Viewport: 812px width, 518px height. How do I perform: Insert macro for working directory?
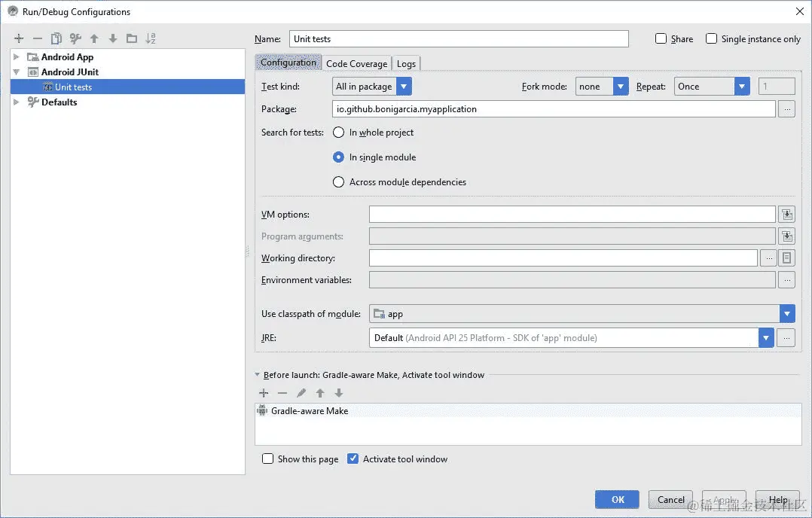tap(786, 258)
